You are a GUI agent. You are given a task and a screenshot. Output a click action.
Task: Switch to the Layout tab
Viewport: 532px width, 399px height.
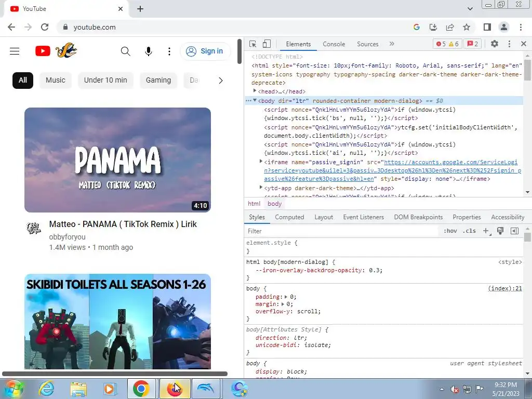[324, 217]
